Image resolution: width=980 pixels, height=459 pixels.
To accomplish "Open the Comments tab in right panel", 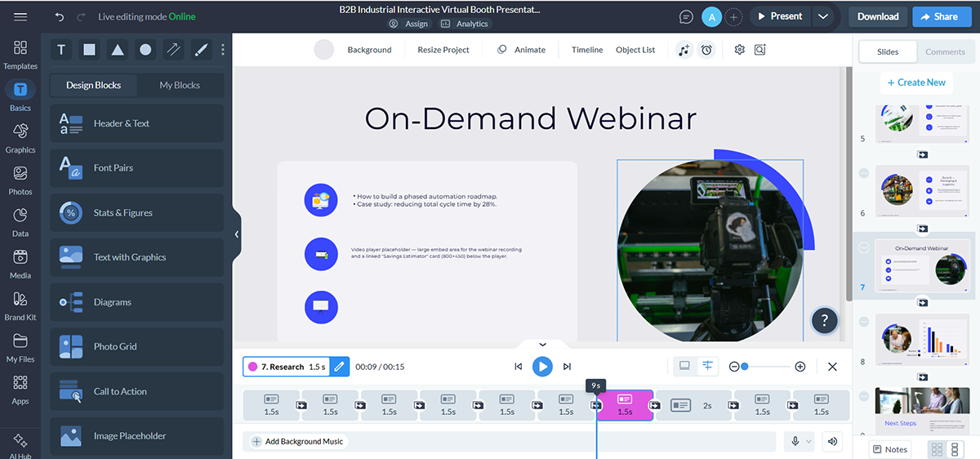I will tap(945, 51).
